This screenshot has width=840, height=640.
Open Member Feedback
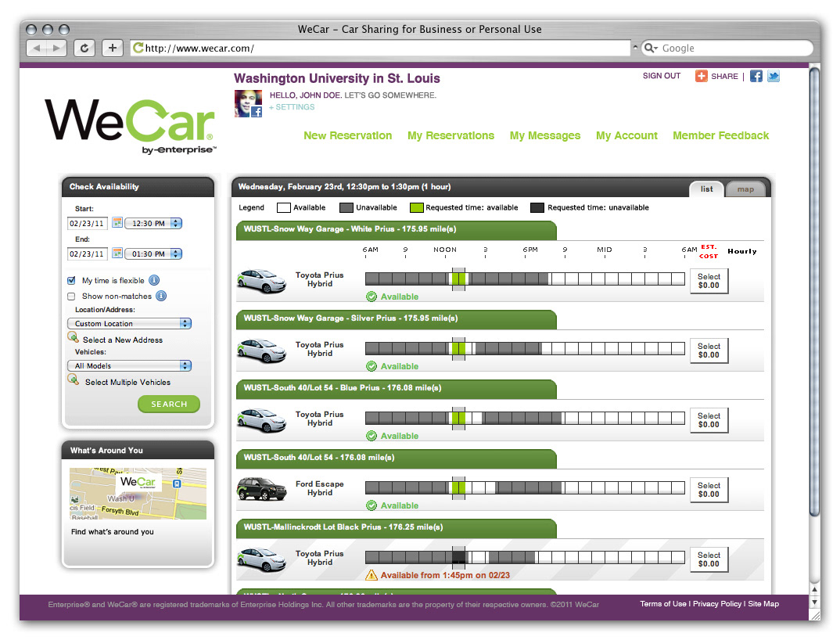pos(720,135)
